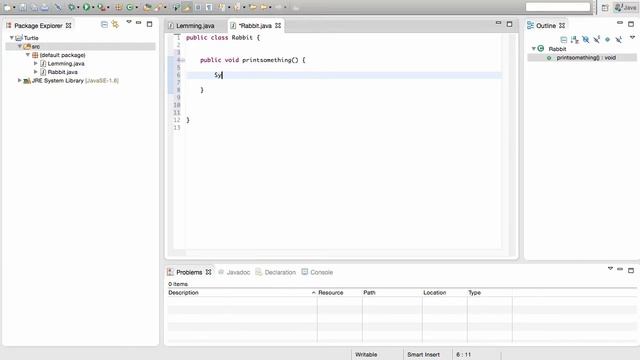The height and width of the screenshot is (360, 640).
Task: Switch to the Lemming.java editor tab
Action: pos(195,26)
